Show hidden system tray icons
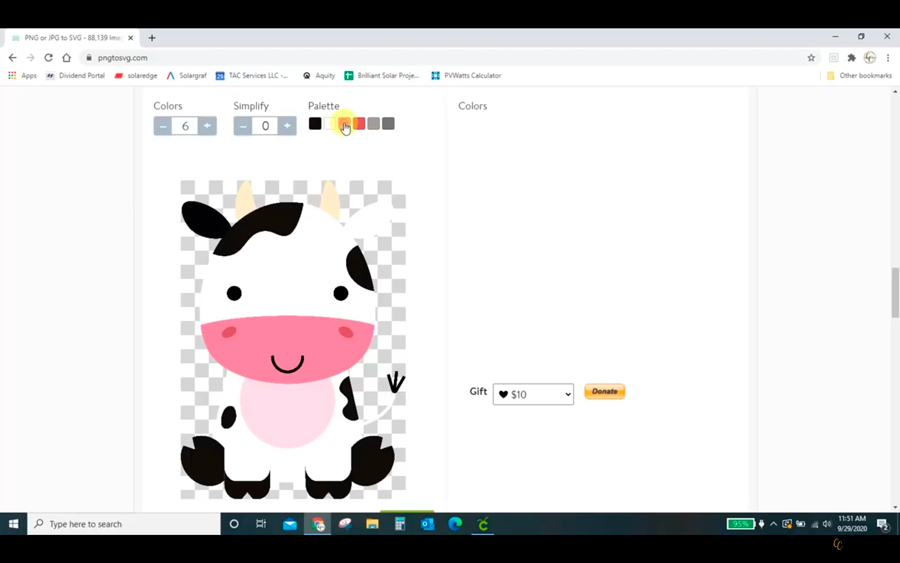The width and height of the screenshot is (900, 563). point(773,524)
